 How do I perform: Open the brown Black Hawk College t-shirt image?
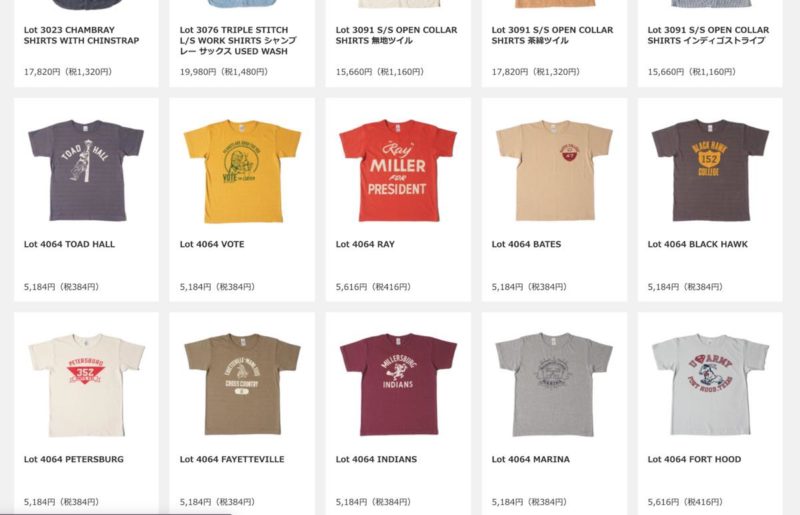pyautogui.click(x=710, y=170)
